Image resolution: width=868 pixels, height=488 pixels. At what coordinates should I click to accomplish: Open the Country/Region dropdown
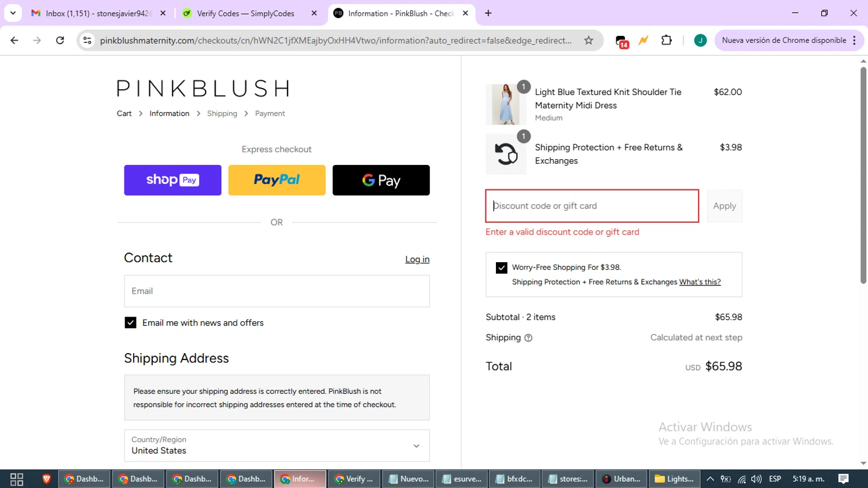click(x=277, y=446)
